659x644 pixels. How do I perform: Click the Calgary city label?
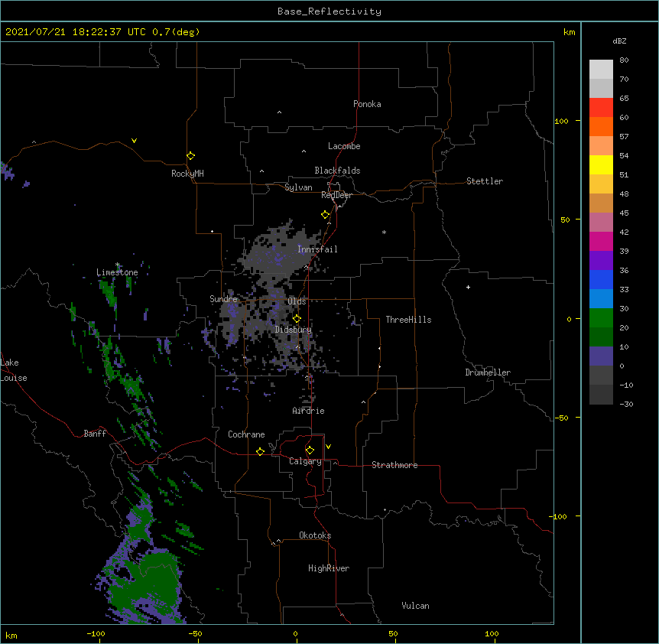305,461
